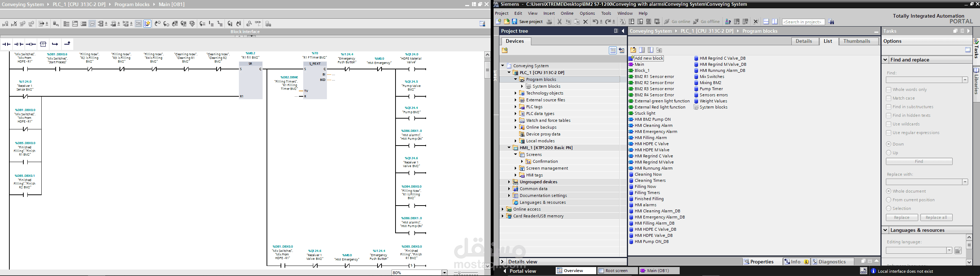Screen dimensions: 980x276
Task: Select the Up search direction radio
Action: 888,153
